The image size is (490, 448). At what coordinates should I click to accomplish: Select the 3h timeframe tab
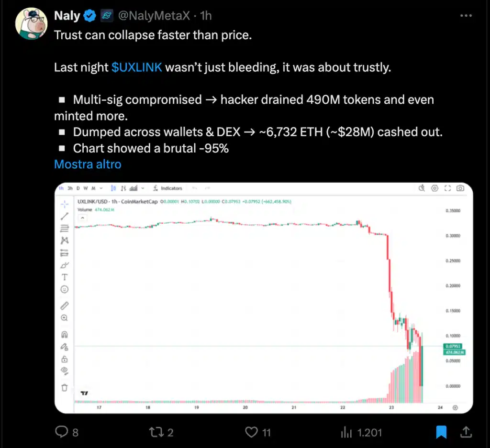tap(70, 188)
